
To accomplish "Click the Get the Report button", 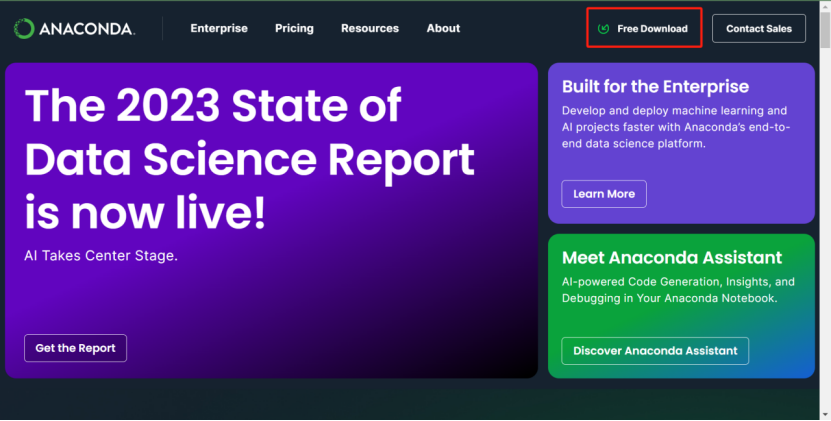I will (75, 348).
